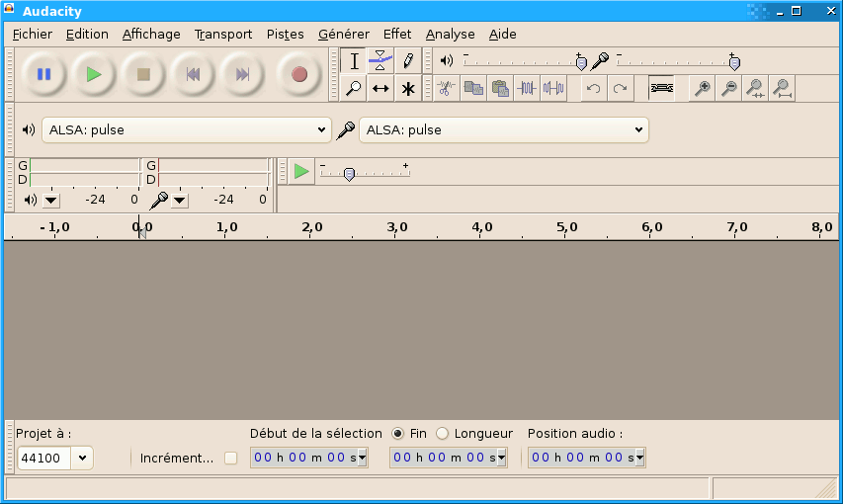This screenshot has height=504, width=843.
Task: Start recording with the red Record button
Action: coord(298,74)
